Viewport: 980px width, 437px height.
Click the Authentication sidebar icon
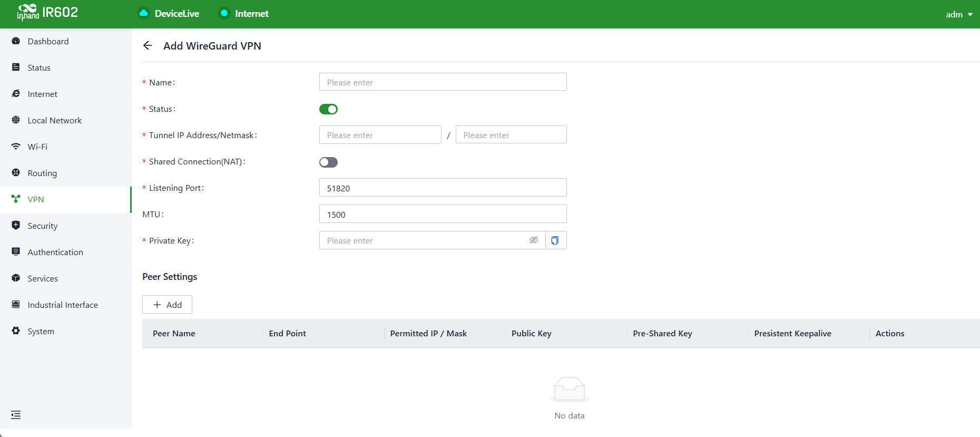tap(16, 252)
